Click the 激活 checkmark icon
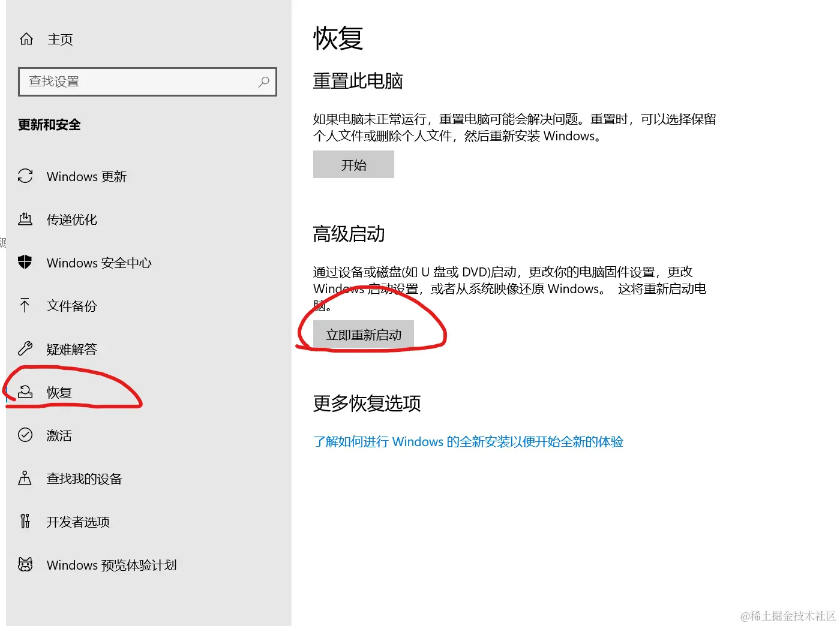Viewport: 840px width, 626px height. pos(25,435)
